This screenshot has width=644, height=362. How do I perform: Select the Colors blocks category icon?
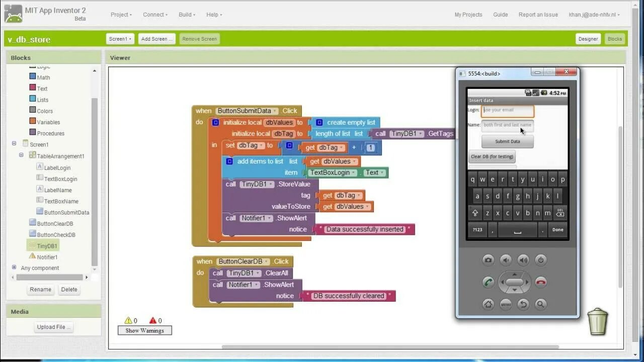(x=33, y=110)
